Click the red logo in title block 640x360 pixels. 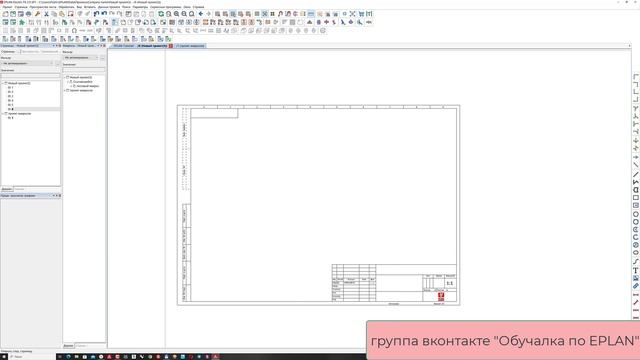pos(441,296)
